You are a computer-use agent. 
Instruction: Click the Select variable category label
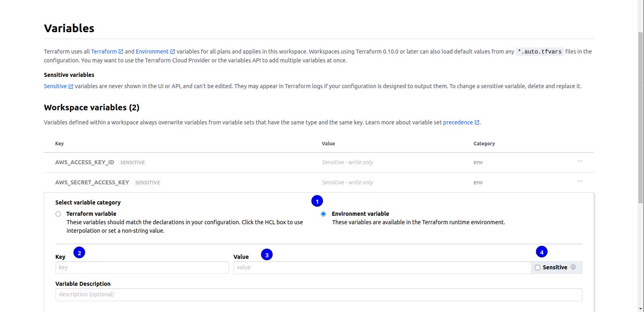click(88, 202)
